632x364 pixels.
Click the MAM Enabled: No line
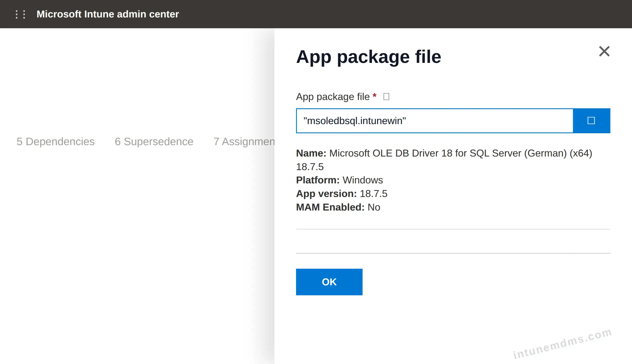pos(338,207)
